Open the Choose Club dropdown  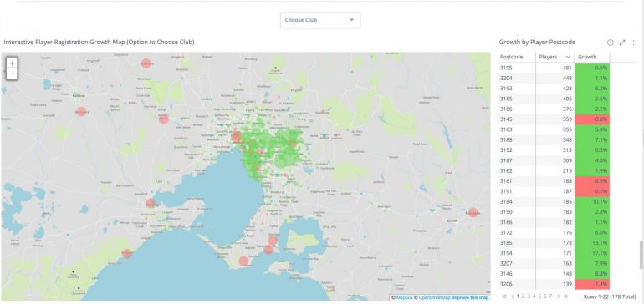pyautogui.click(x=320, y=20)
